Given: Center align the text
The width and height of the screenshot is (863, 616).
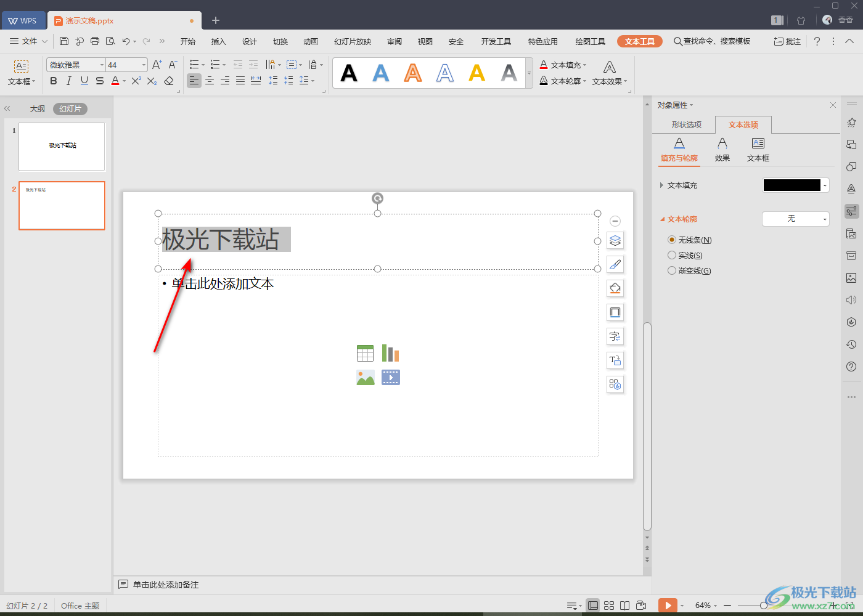Looking at the screenshot, I should point(210,81).
